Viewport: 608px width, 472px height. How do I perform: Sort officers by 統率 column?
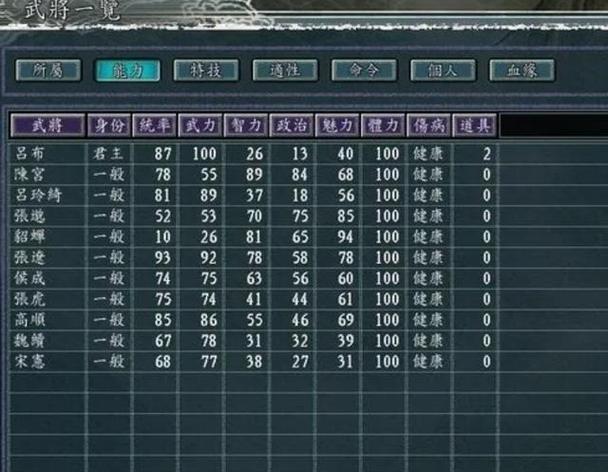click(x=153, y=125)
